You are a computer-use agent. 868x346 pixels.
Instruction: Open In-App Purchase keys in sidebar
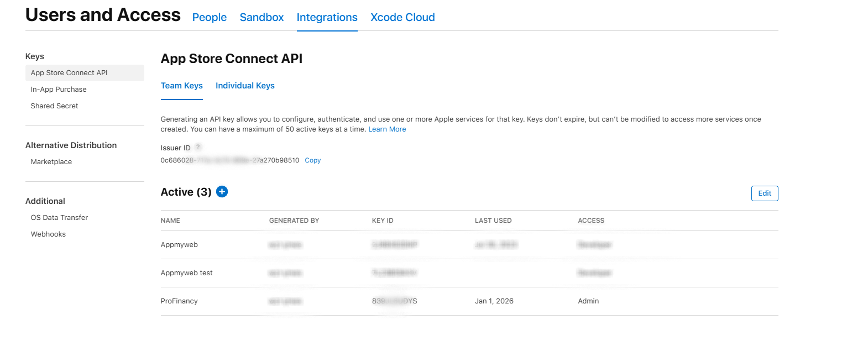[59, 90]
